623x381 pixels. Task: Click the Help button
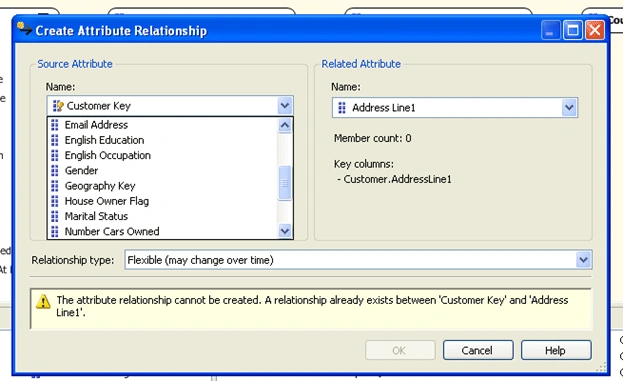[556, 350]
